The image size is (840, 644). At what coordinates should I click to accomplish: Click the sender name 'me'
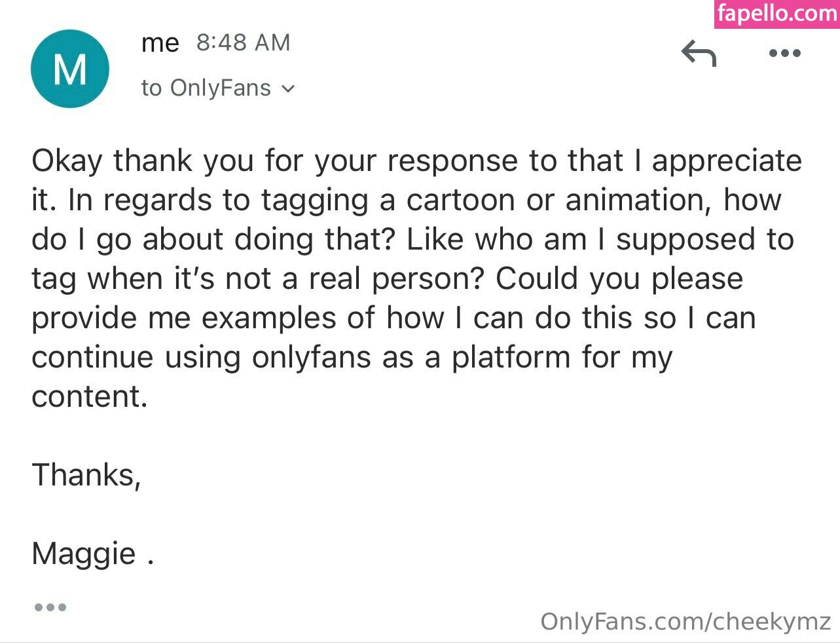pos(160,43)
